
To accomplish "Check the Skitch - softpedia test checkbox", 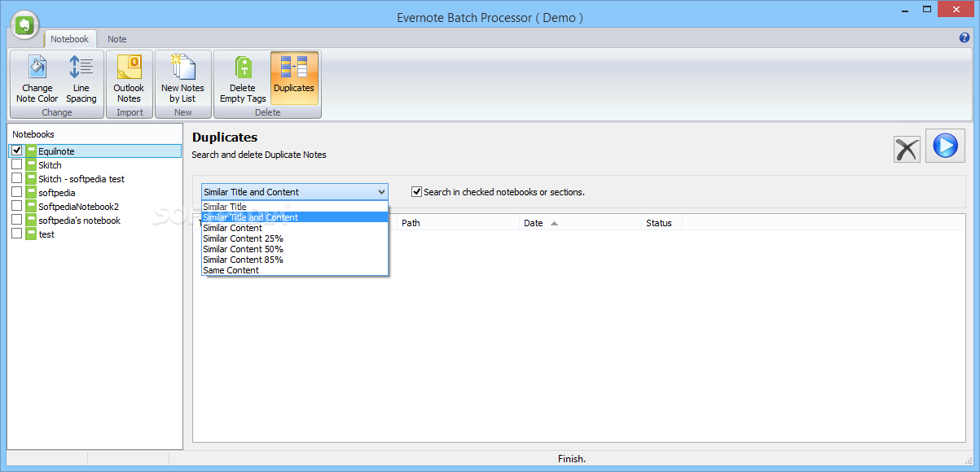I will click(17, 179).
